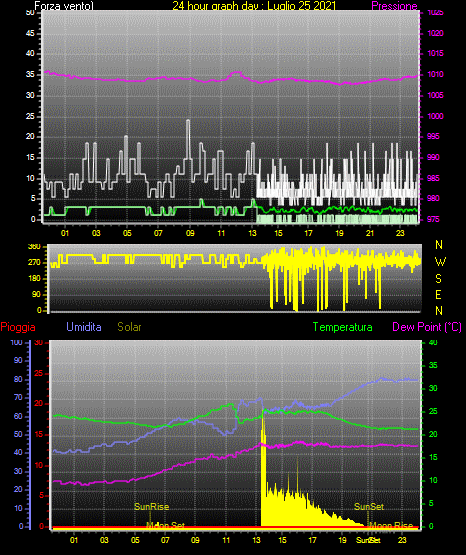Click the 975 pressure axis value
The height and width of the screenshot is (555, 466).
click(x=433, y=219)
